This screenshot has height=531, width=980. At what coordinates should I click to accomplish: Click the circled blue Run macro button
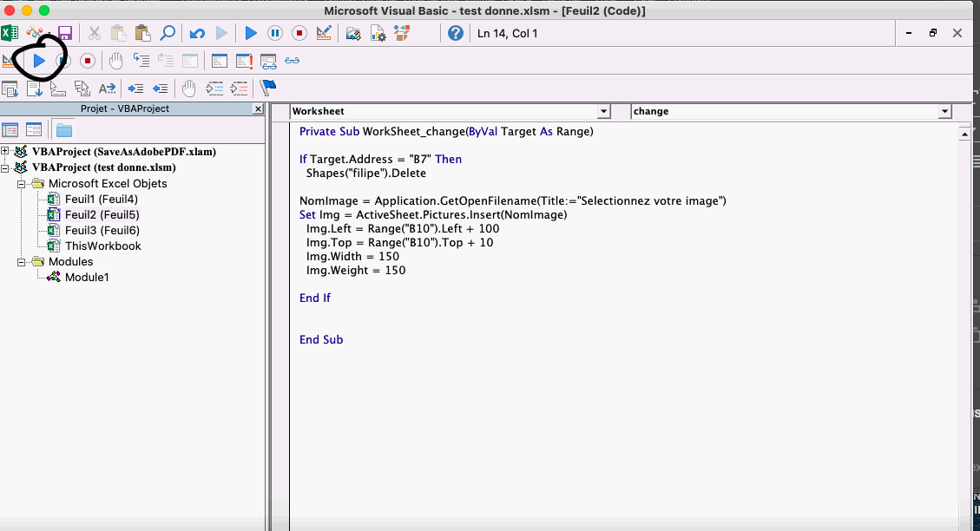click(39, 61)
